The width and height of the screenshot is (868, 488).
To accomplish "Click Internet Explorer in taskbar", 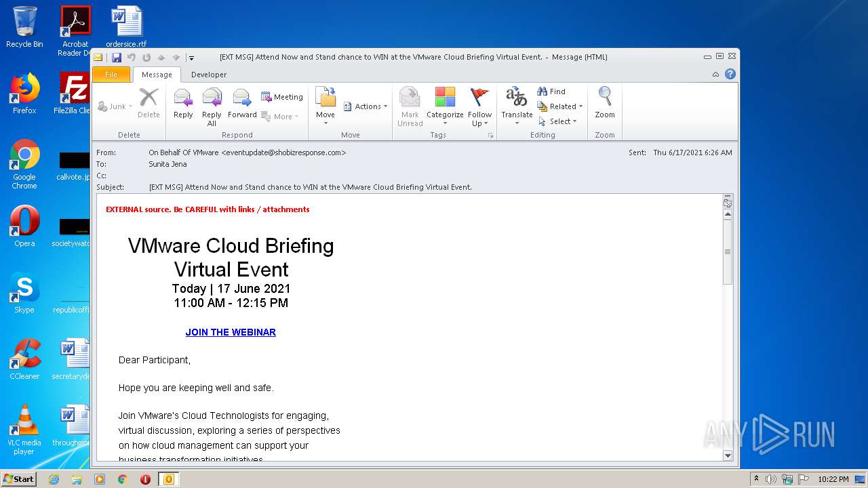I will click(54, 479).
